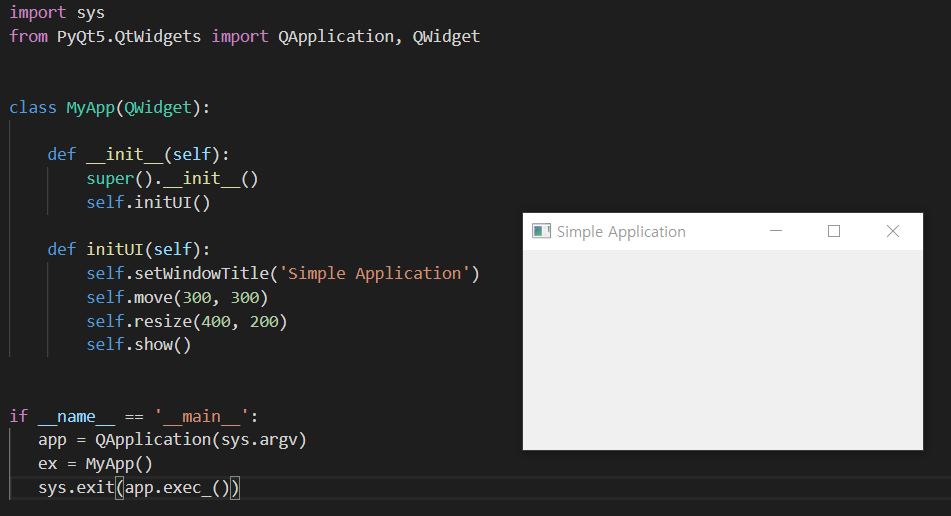Click the Simple Application window icon
Image resolution: width=951 pixels, height=516 pixels.
point(541,231)
